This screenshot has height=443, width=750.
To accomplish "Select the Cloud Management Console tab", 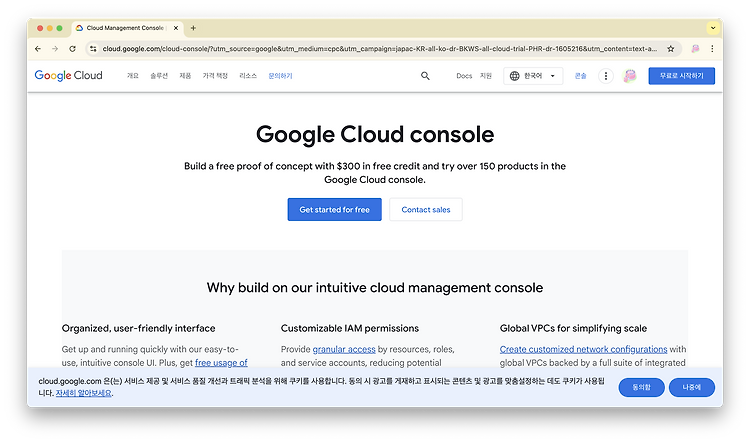I will coord(125,28).
